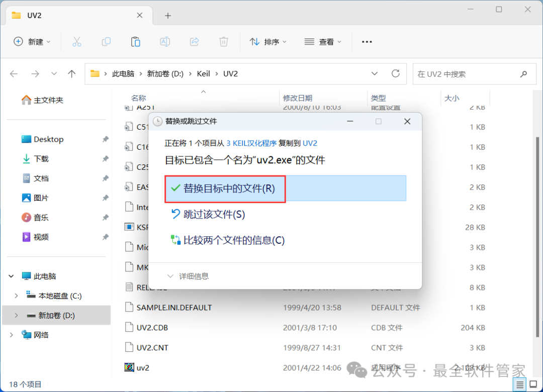Click the Rename icon in the toolbar
543x392 pixels.
[165, 42]
